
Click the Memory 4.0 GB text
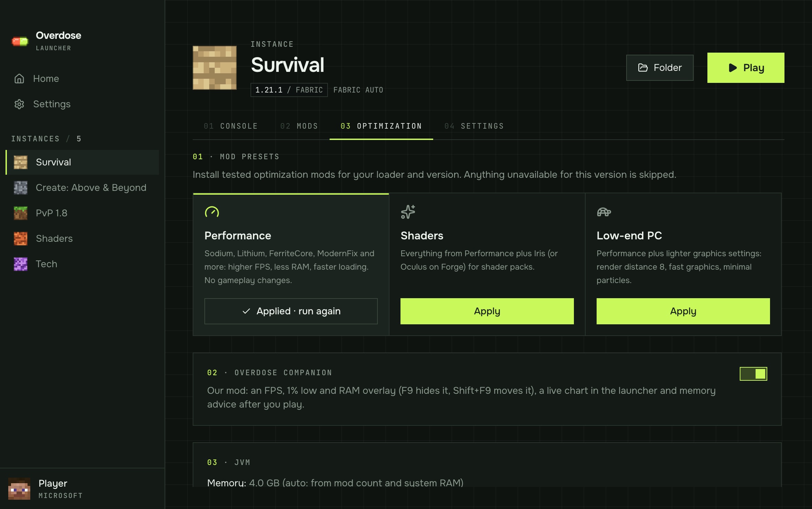point(335,483)
